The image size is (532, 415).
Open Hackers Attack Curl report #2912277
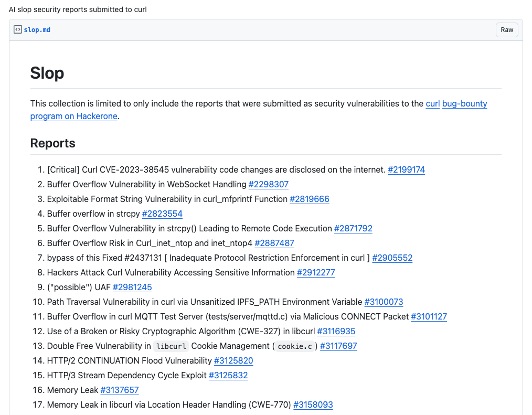(x=316, y=272)
